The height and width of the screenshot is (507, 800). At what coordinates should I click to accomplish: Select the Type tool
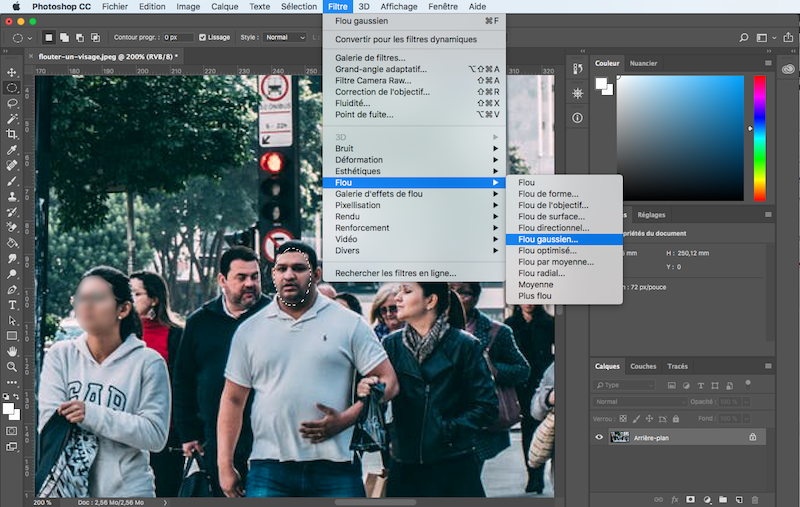[12, 305]
